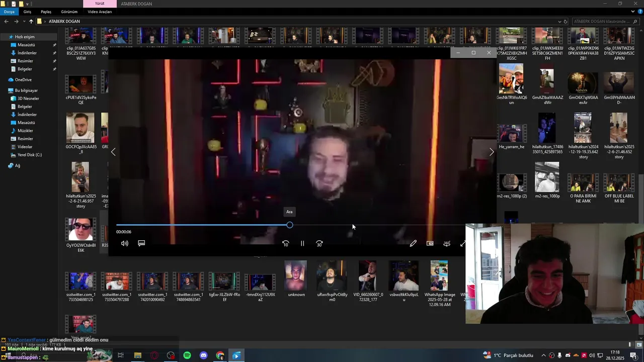
Task: Open subtitles and captions menu in player
Action: (141, 243)
